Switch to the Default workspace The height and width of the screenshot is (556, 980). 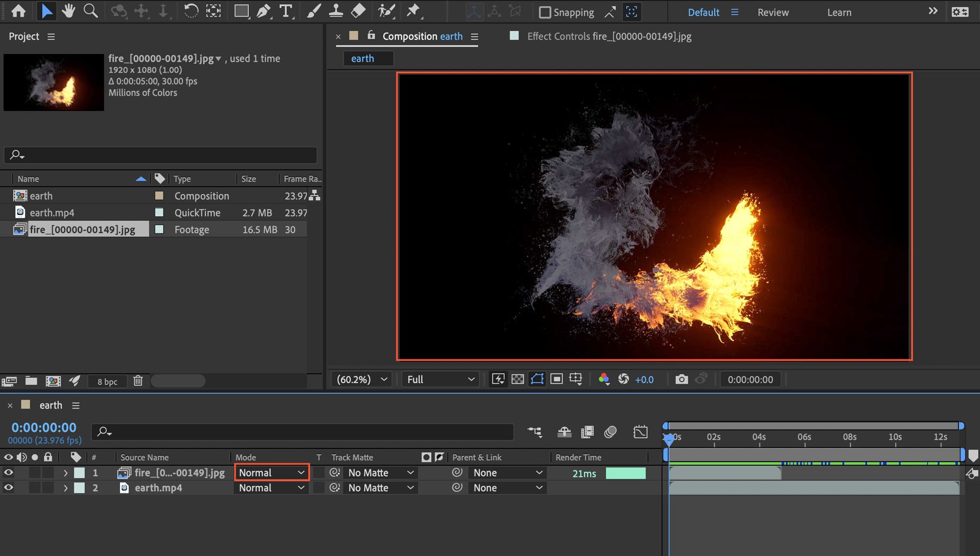pos(703,12)
